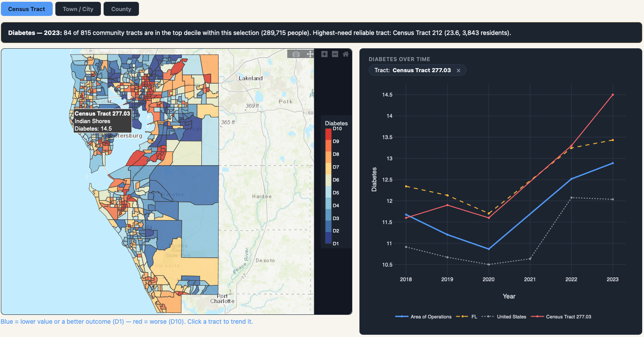Click the Desoto county label on the map
The width and height of the screenshot is (644, 337).
point(265,260)
